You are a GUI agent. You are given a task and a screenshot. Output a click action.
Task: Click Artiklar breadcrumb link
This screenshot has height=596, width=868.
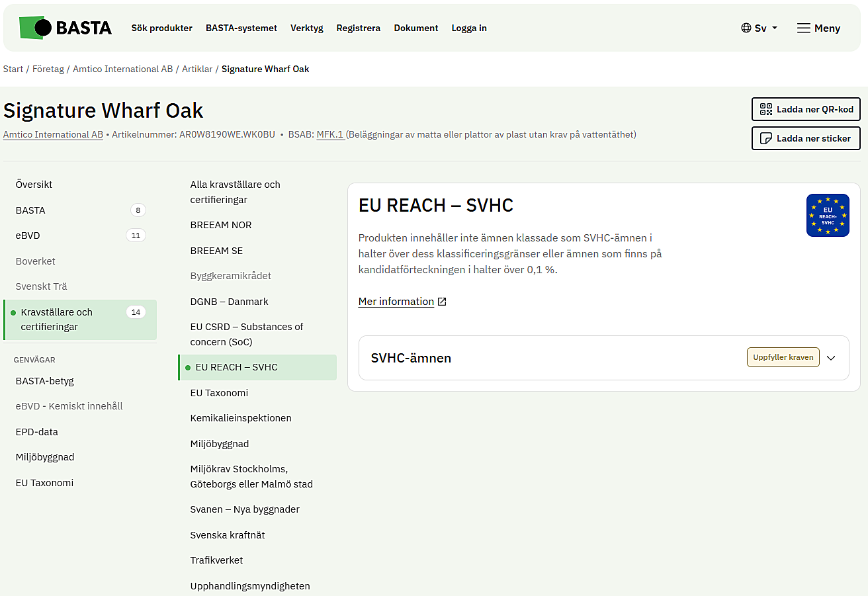point(197,69)
